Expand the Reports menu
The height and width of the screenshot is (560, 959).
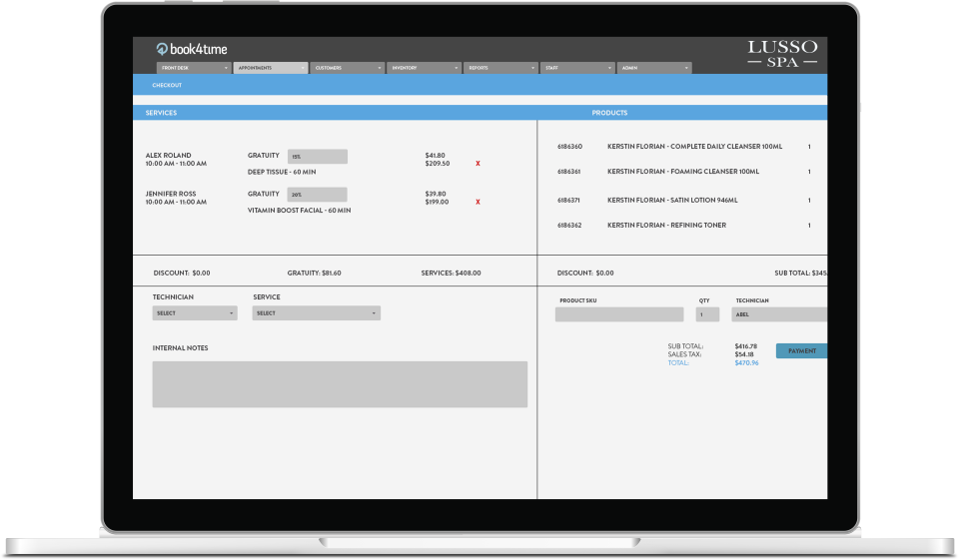pos(501,69)
